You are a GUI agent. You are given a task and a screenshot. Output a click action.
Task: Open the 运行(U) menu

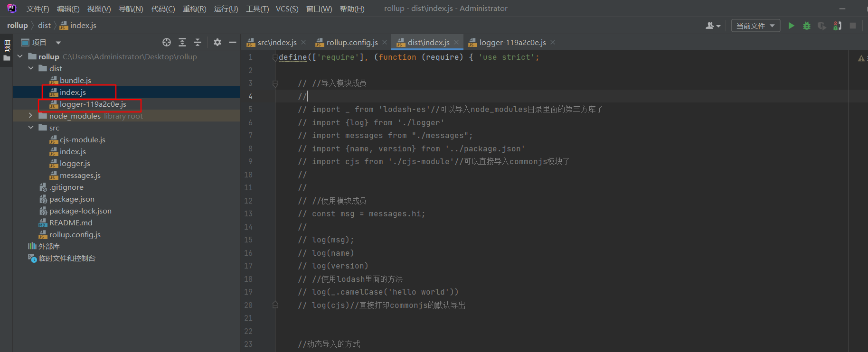tap(226, 9)
